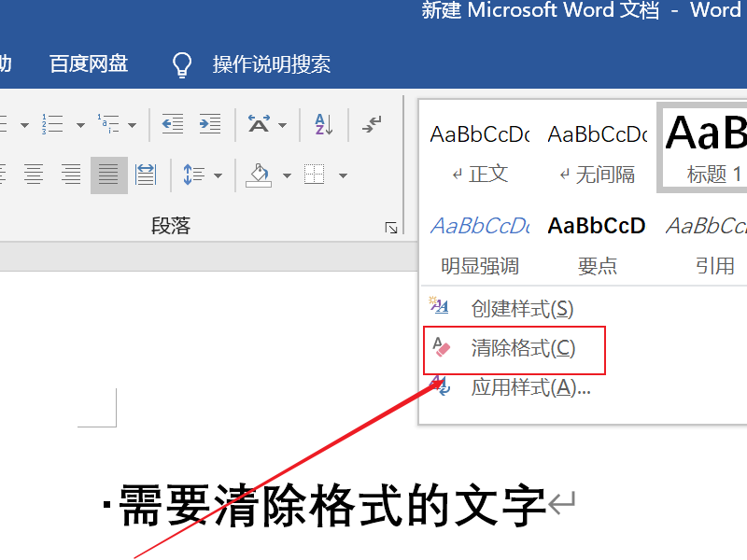Image resolution: width=747 pixels, height=560 pixels.
Task: Click the Shading paint bucket icon
Action: tap(257, 175)
